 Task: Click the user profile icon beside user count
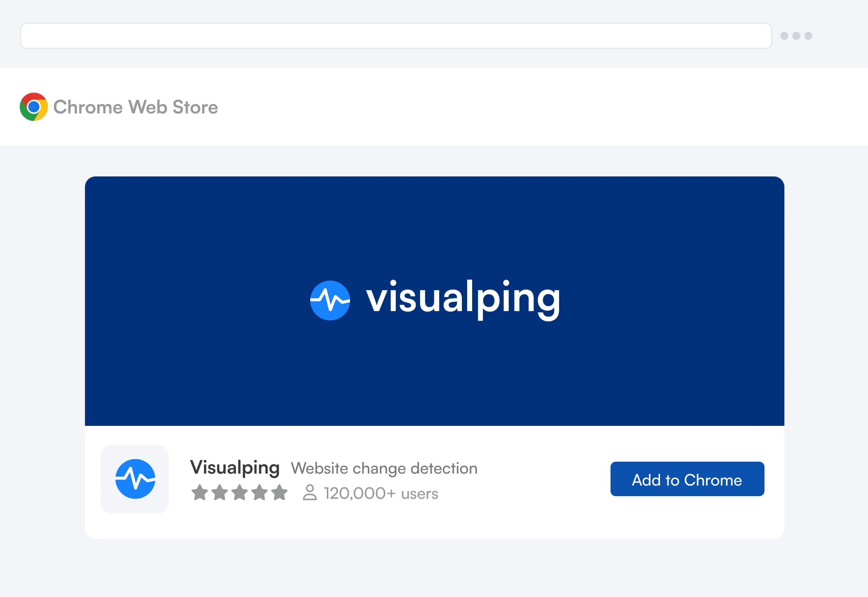pyautogui.click(x=310, y=492)
